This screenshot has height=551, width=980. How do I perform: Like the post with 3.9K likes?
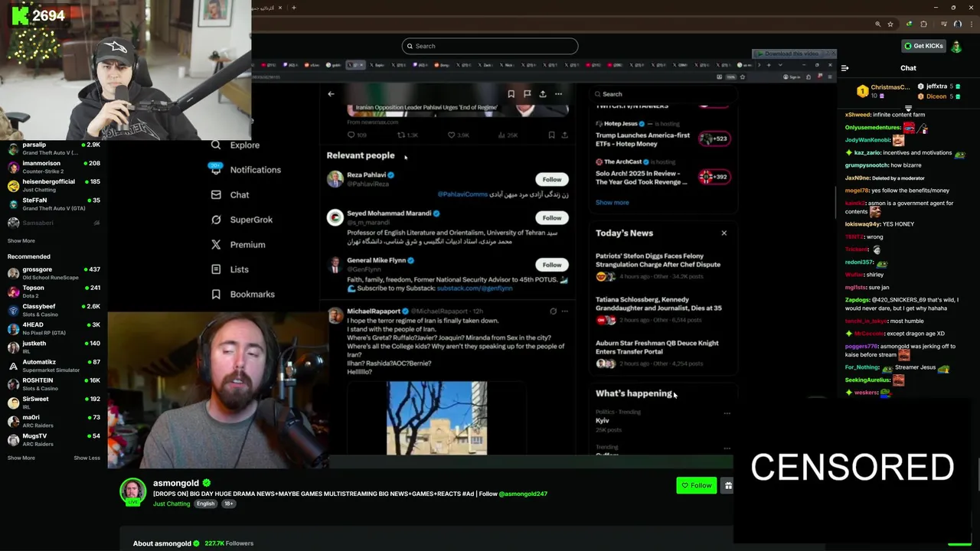point(458,135)
